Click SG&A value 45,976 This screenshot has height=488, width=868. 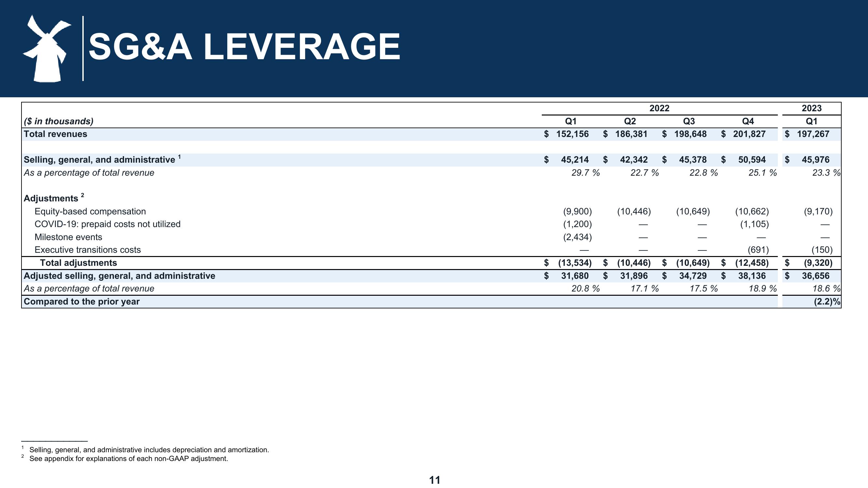pyautogui.click(x=816, y=160)
